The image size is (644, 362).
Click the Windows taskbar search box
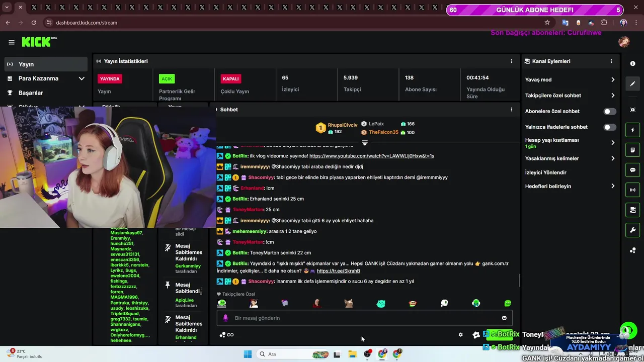click(x=293, y=354)
